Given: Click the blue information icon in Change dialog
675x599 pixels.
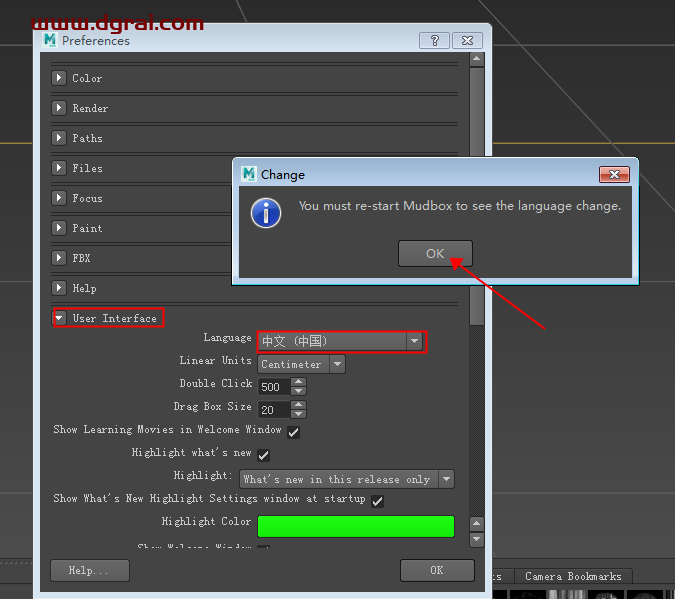Looking at the screenshot, I should [266, 213].
